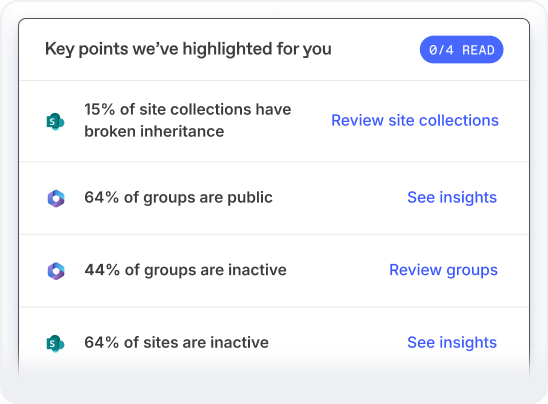Viewport: 548px width, 404px height.
Task: Select the 15% of site collections text
Action: click(188, 120)
